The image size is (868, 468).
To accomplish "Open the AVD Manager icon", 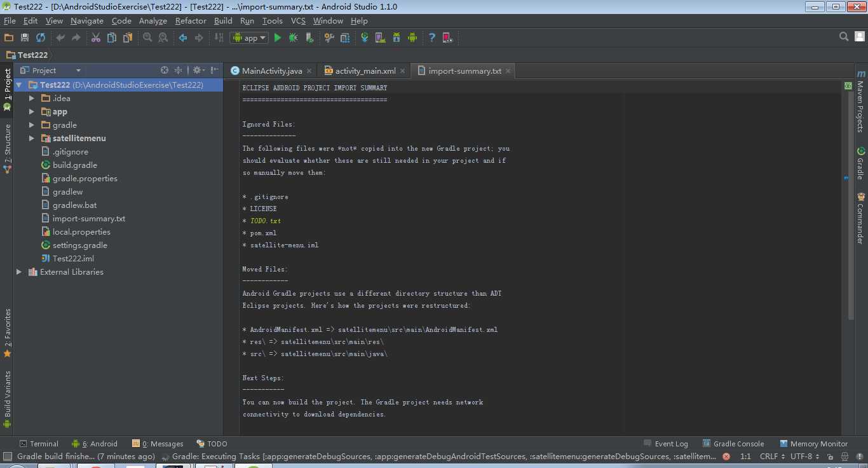I will [x=381, y=38].
